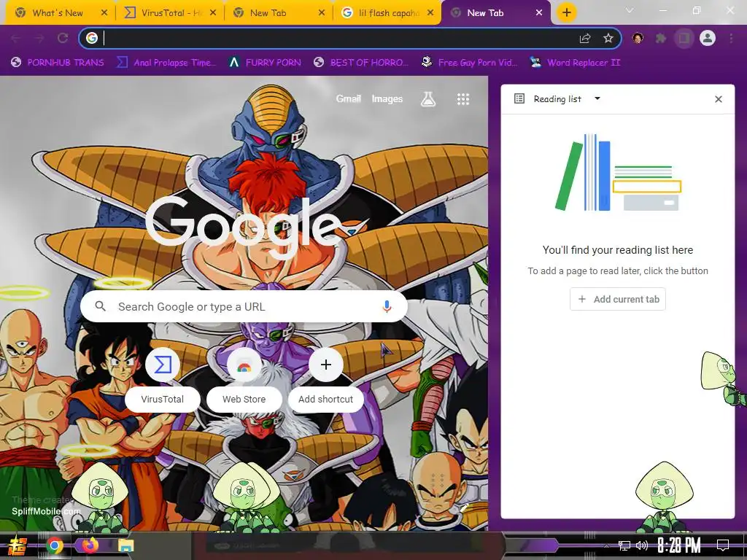Image resolution: width=747 pixels, height=560 pixels.
Task: Click the customize Chrome pencil icon
Action: (465, 507)
